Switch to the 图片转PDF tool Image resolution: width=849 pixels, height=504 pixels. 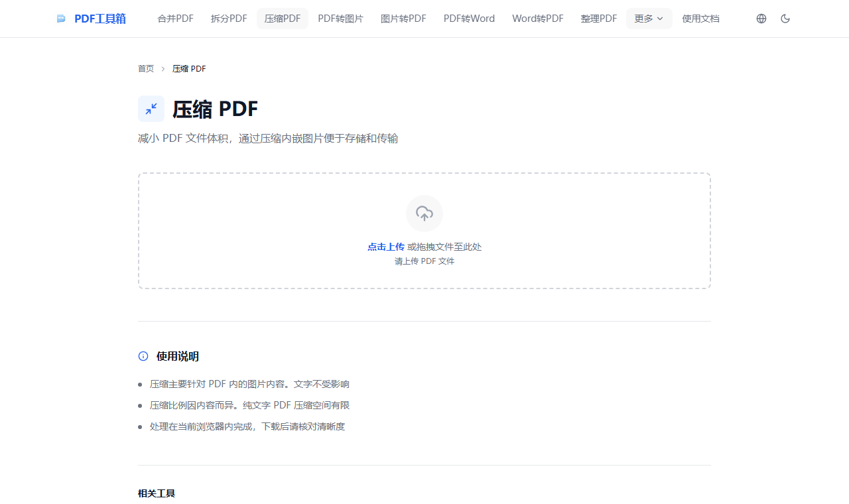point(403,19)
